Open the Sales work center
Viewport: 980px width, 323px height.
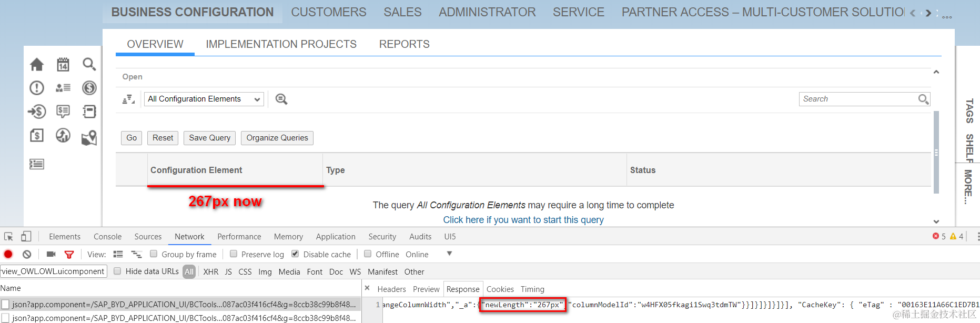tap(402, 12)
